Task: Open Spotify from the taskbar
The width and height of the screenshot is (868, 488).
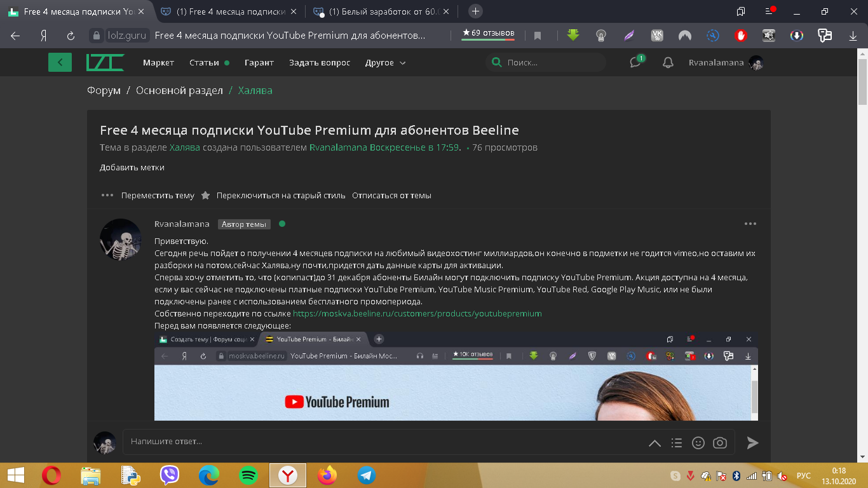Action: point(248,475)
